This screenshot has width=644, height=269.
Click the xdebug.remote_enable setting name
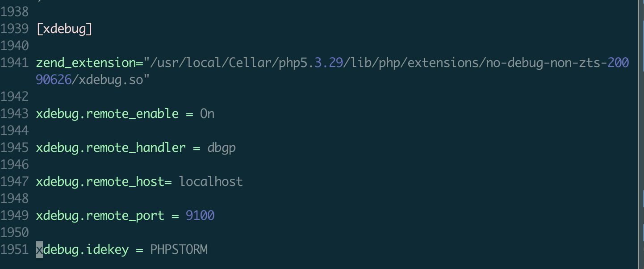(x=107, y=114)
